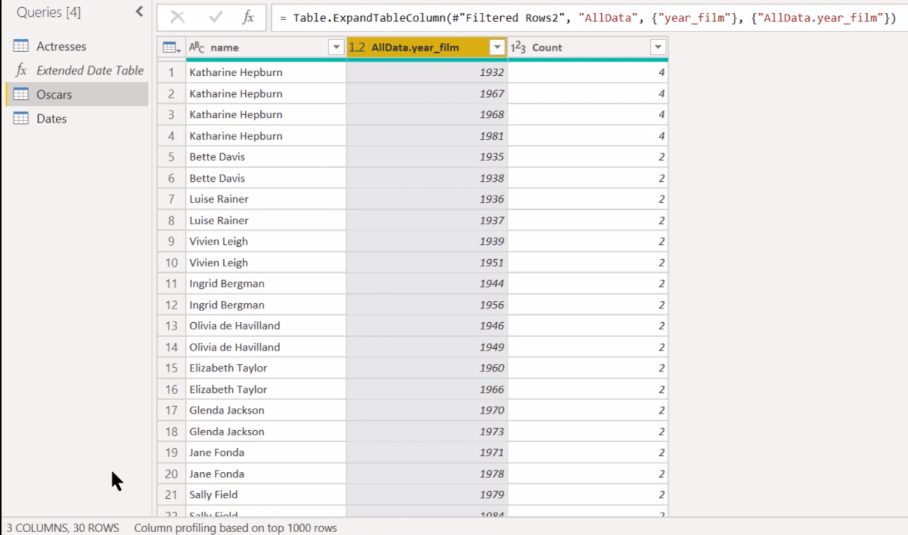Click the Count cell in the 1932 row
The height and width of the screenshot is (535, 908).
click(588, 72)
